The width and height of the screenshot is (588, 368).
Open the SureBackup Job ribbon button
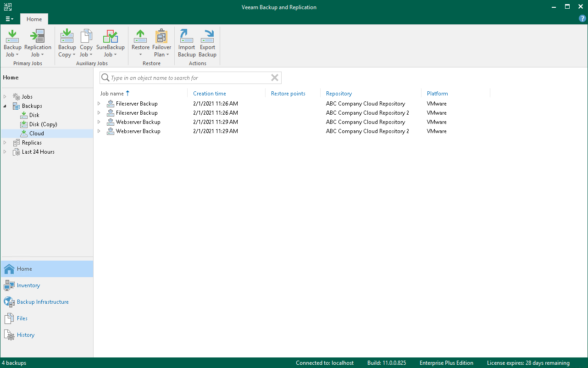111,43
